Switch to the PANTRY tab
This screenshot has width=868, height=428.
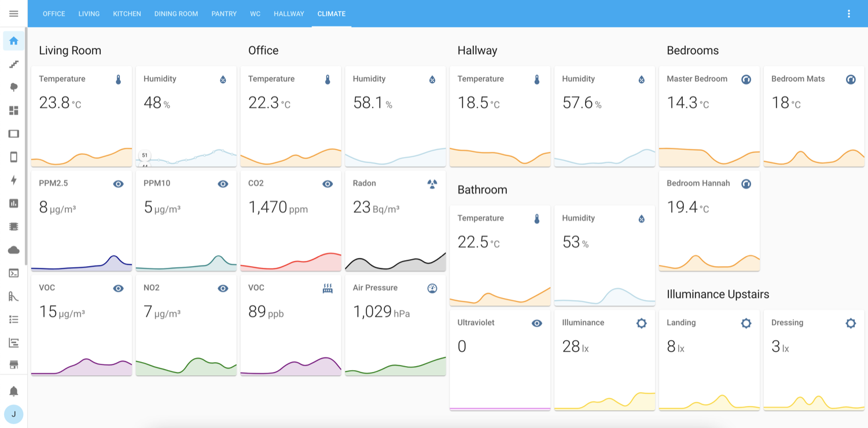224,14
